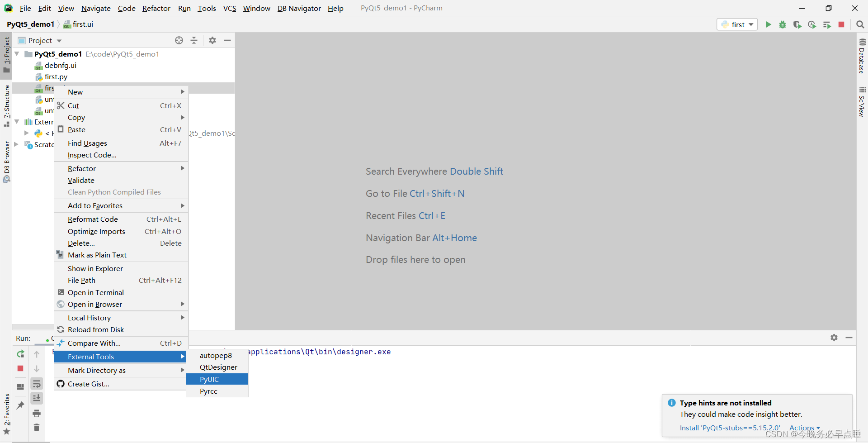
Task: Open the Database side panel
Action: pos(862,56)
